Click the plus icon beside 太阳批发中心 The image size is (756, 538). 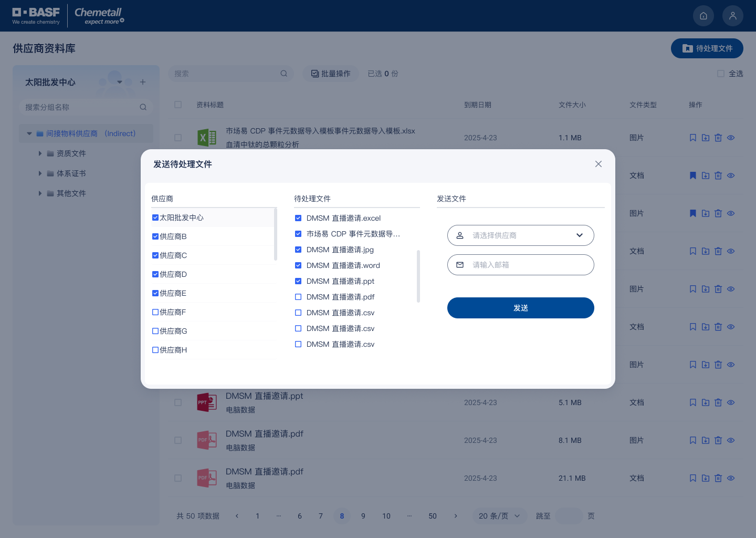pyautogui.click(x=143, y=82)
